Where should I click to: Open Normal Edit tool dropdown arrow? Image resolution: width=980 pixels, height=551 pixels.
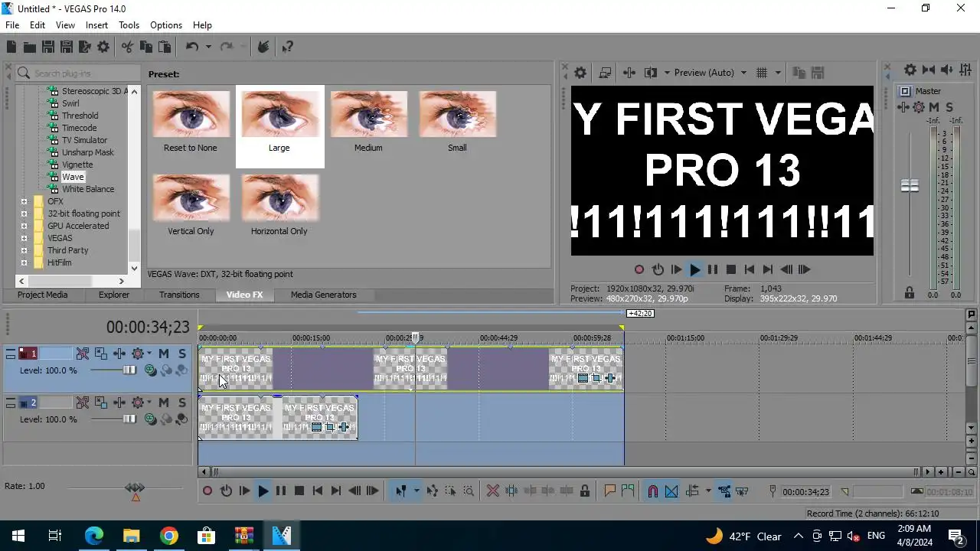(416, 491)
